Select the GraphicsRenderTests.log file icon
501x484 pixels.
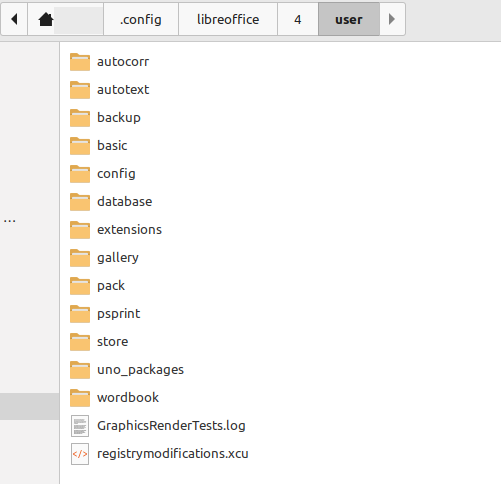pyautogui.click(x=80, y=426)
